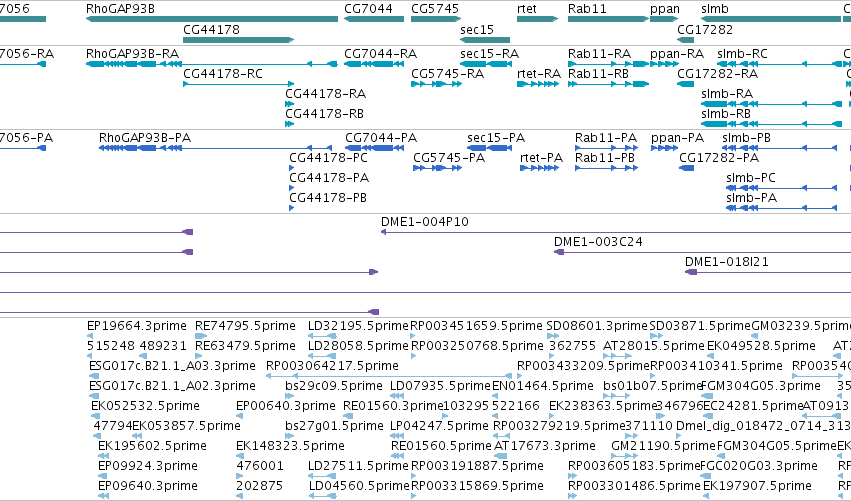Click EST EP19664.3prime
The image size is (851, 501).
coord(137,326)
